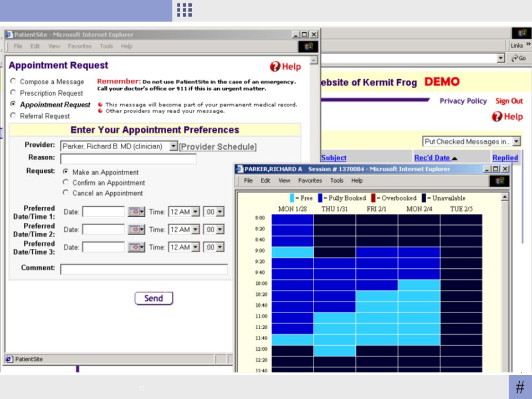Open Help menu in Parker schedule window
This screenshot has width=532, height=399.
357,181
